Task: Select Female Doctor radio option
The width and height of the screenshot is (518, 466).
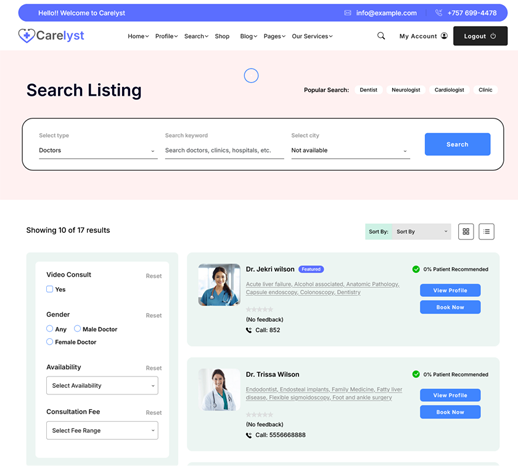Action: click(x=50, y=342)
